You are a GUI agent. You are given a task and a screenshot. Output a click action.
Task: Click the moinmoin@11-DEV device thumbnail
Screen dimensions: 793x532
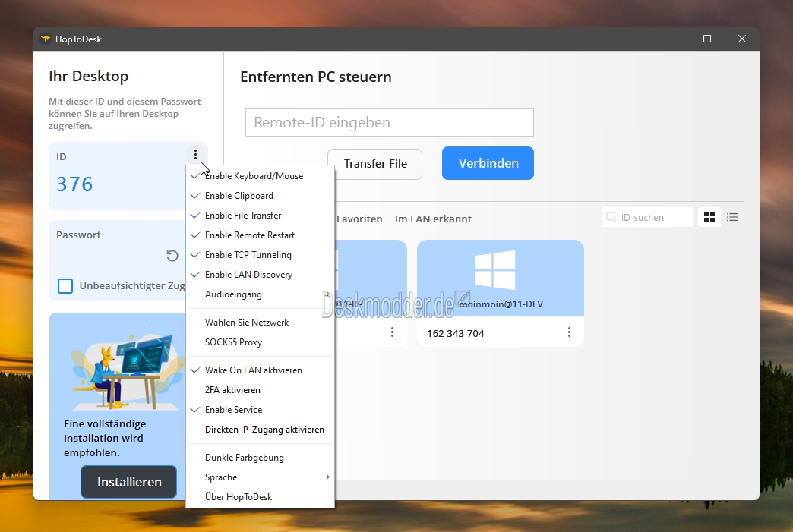(500, 279)
